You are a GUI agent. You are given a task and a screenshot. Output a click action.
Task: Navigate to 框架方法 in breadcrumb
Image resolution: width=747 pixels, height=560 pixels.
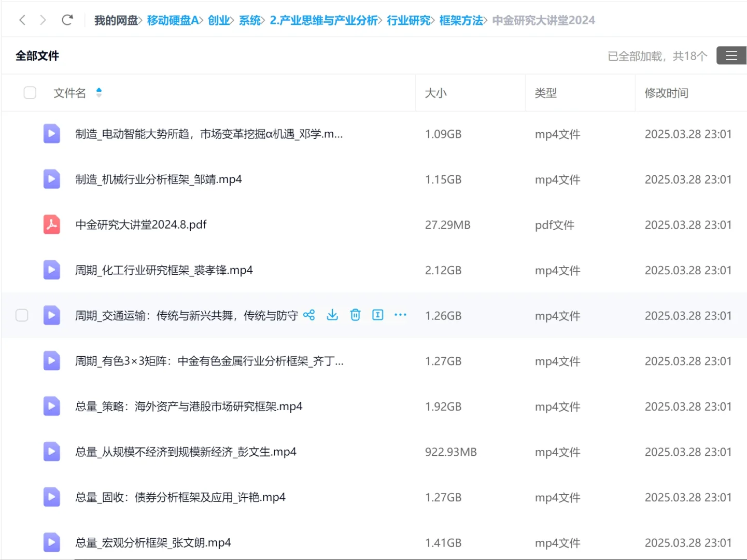tap(461, 20)
